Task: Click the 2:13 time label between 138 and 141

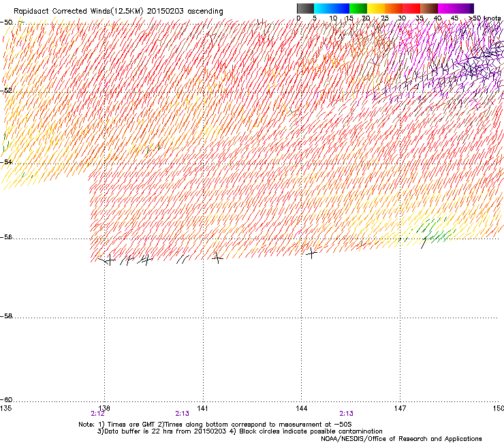Action: [x=182, y=414]
